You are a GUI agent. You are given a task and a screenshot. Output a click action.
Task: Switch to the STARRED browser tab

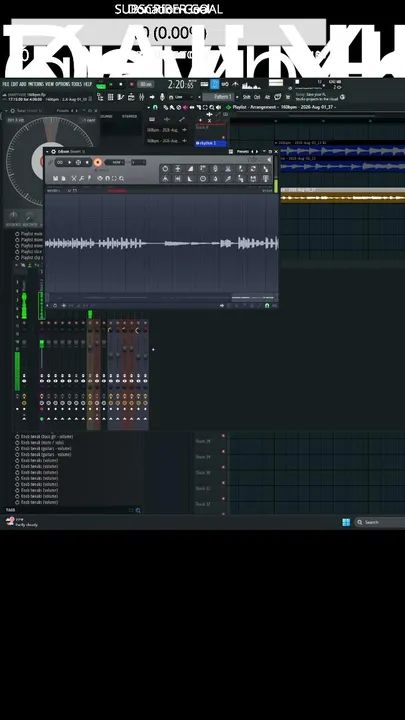pos(129,116)
